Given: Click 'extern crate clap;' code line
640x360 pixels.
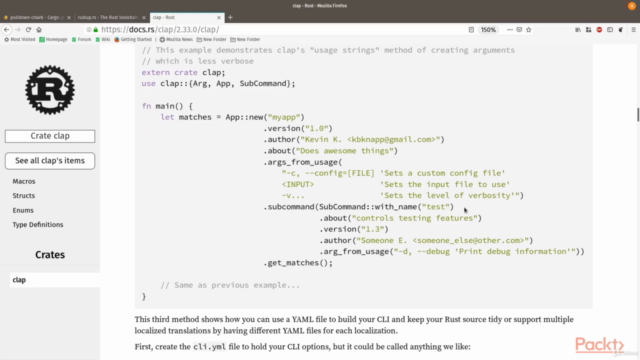Looking at the screenshot, I should (x=183, y=72).
